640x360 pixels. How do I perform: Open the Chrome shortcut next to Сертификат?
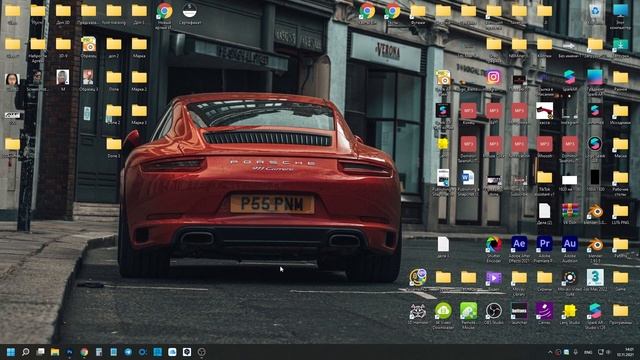(164, 11)
